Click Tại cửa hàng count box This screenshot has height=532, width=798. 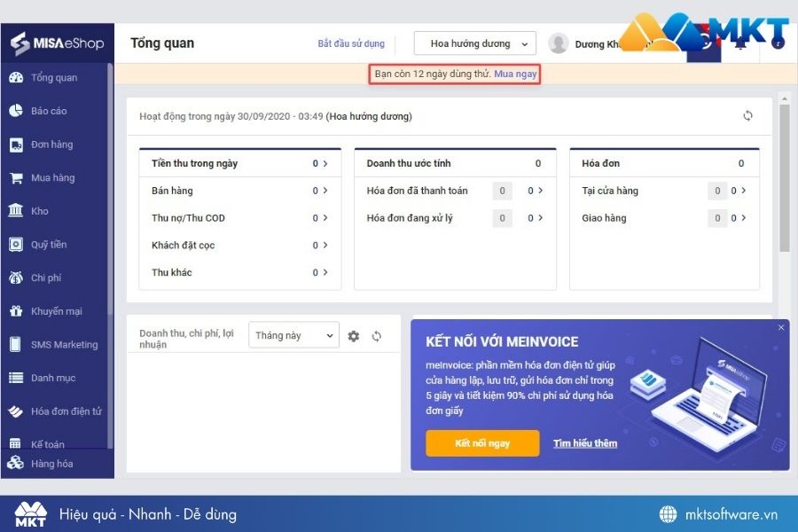[x=717, y=191]
